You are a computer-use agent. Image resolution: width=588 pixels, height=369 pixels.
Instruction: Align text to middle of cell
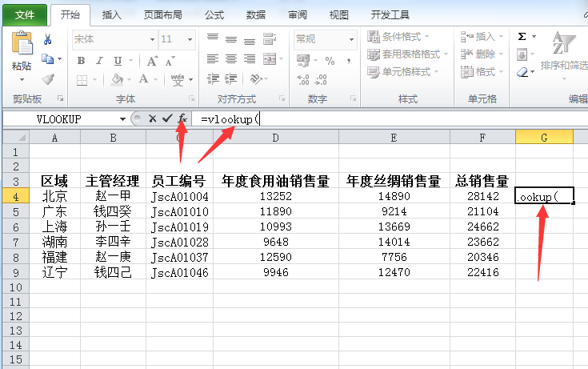coord(231,39)
